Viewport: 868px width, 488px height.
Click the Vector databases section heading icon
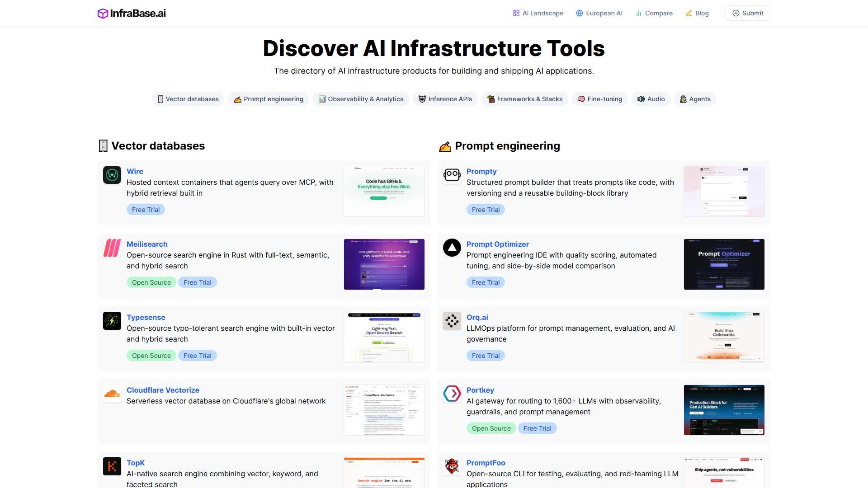103,146
